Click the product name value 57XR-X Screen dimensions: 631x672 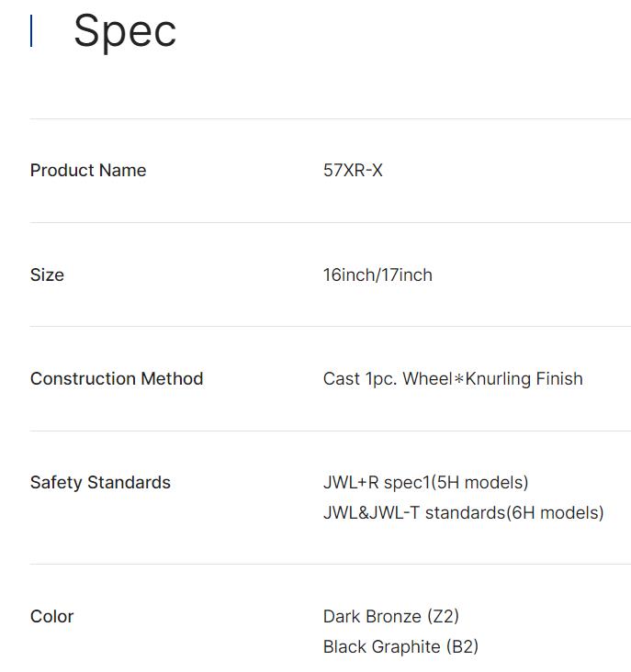353,171
